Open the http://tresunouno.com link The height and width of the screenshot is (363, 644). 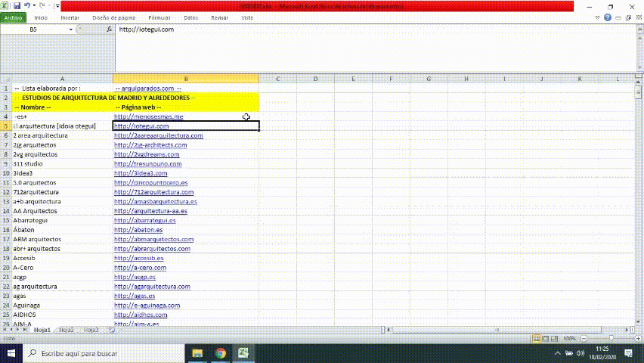click(x=148, y=164)
